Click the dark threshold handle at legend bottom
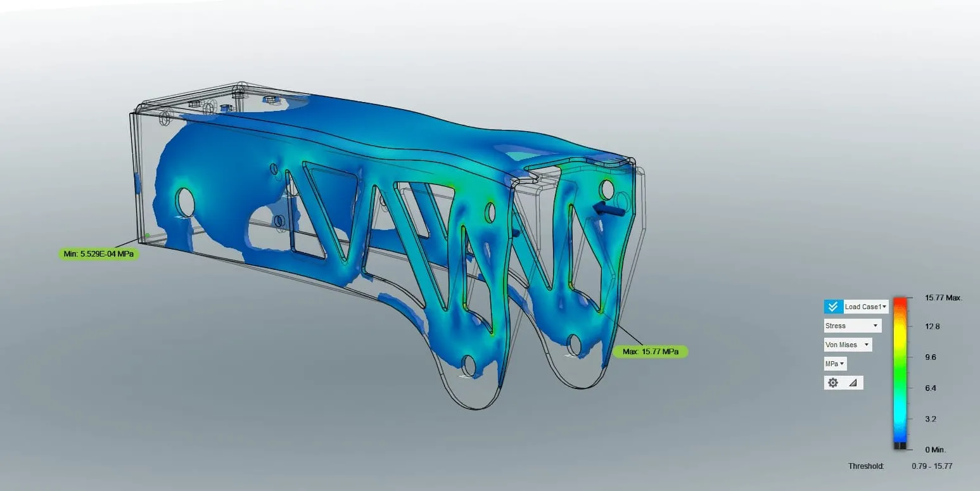980x491 pixels. point(900,446)
